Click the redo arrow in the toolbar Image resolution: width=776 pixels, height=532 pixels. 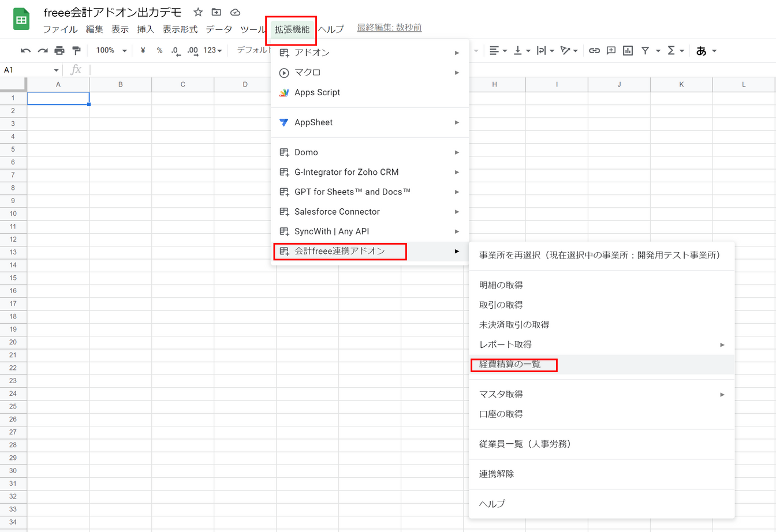pos(43,51)
